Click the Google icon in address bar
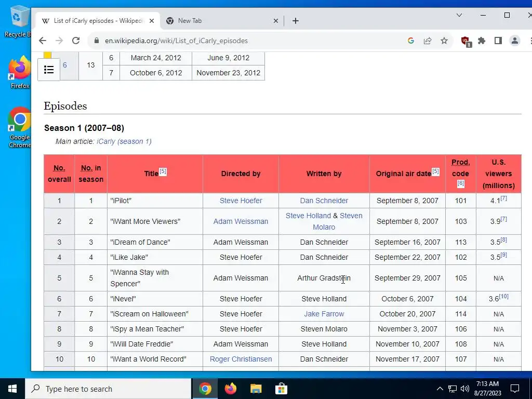Screen dimensions: 532x399 411,41
